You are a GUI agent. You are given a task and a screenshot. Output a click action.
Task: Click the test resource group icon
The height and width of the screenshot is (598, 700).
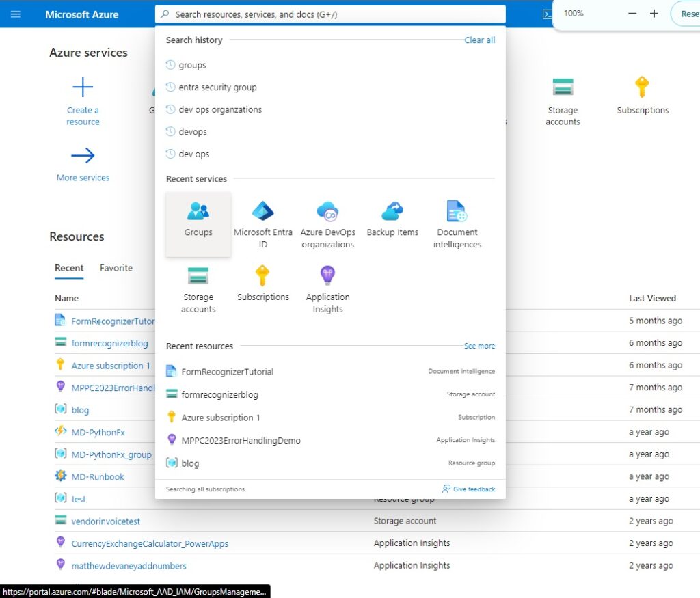(x=60, y=498)
